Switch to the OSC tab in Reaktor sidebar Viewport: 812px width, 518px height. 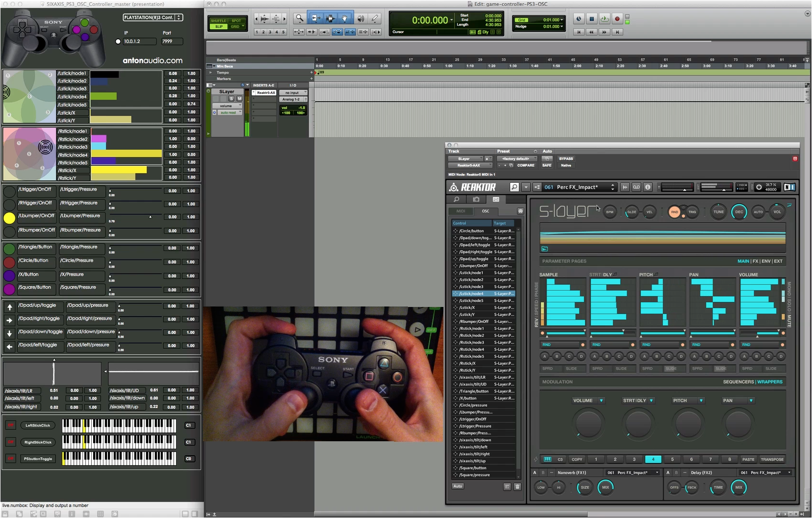(486, 211)
